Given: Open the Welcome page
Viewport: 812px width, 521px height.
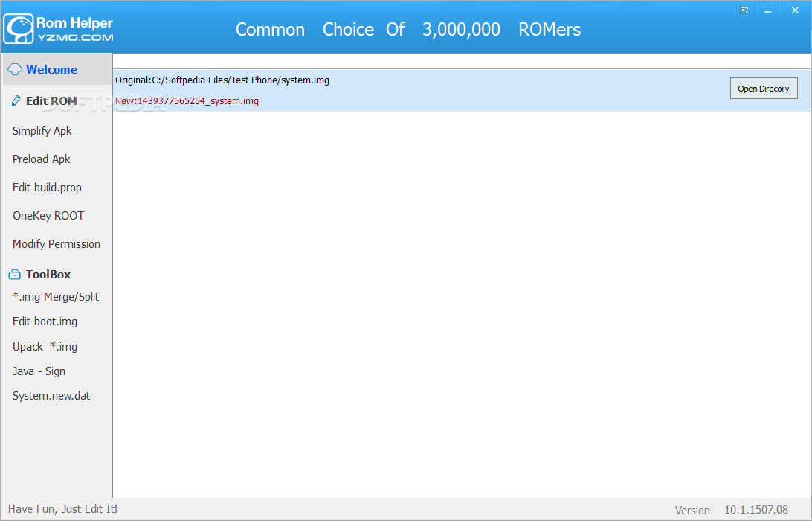Looking at the screenshot, I should [57, 69].
